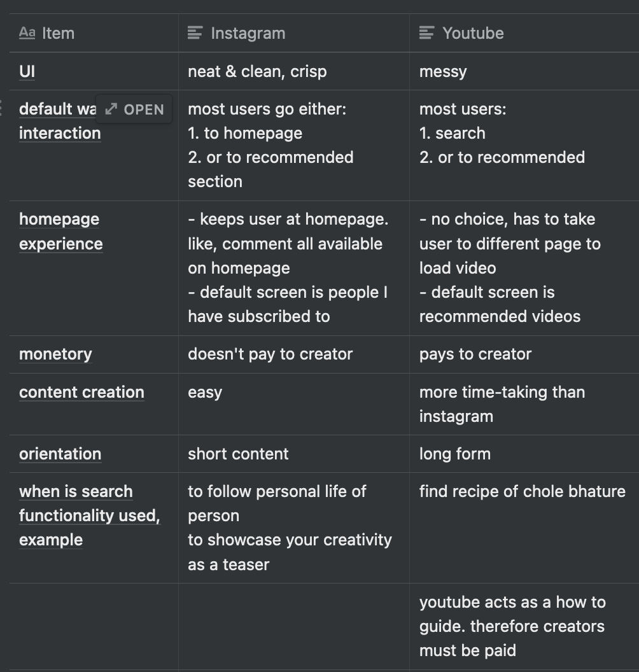Open the search functionality example row
Screen dimensions: 639x672
90,515
